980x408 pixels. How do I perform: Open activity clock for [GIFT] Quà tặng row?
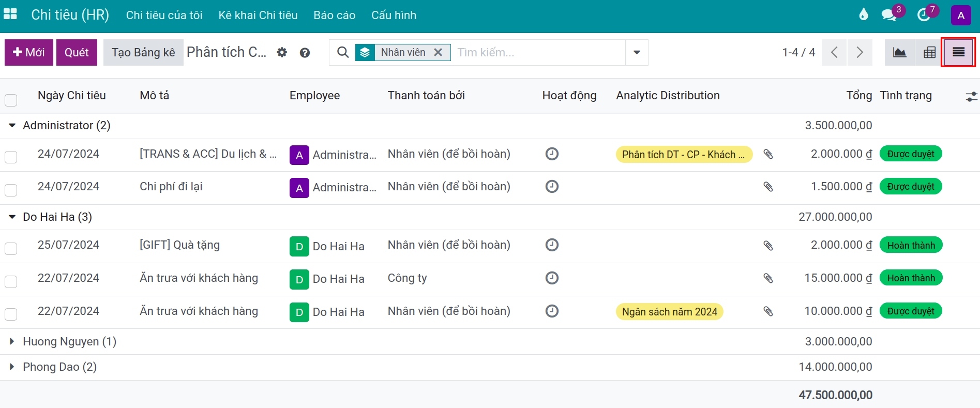click(x=552, y=245)
